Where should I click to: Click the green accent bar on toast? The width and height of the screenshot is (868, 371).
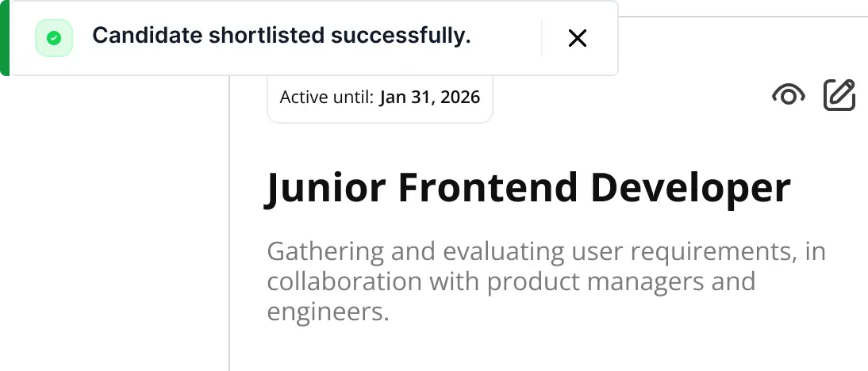pyautogui.click(x=5, y=38)
